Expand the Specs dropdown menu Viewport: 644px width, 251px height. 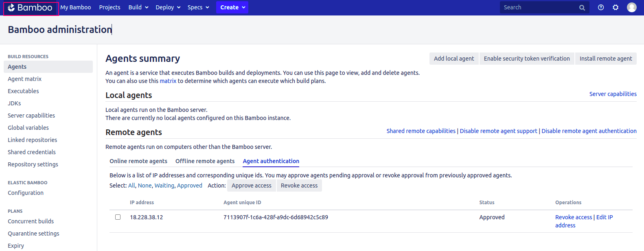click(x=198, y=7)
